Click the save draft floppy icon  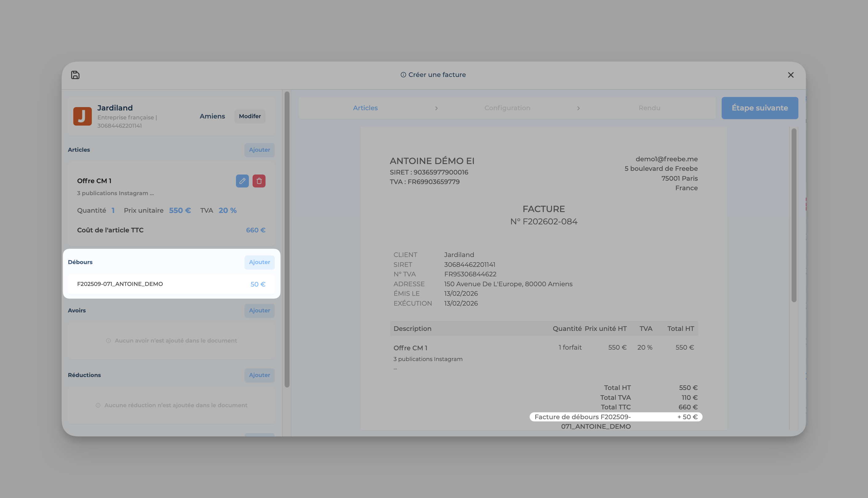tap(75, 75)
